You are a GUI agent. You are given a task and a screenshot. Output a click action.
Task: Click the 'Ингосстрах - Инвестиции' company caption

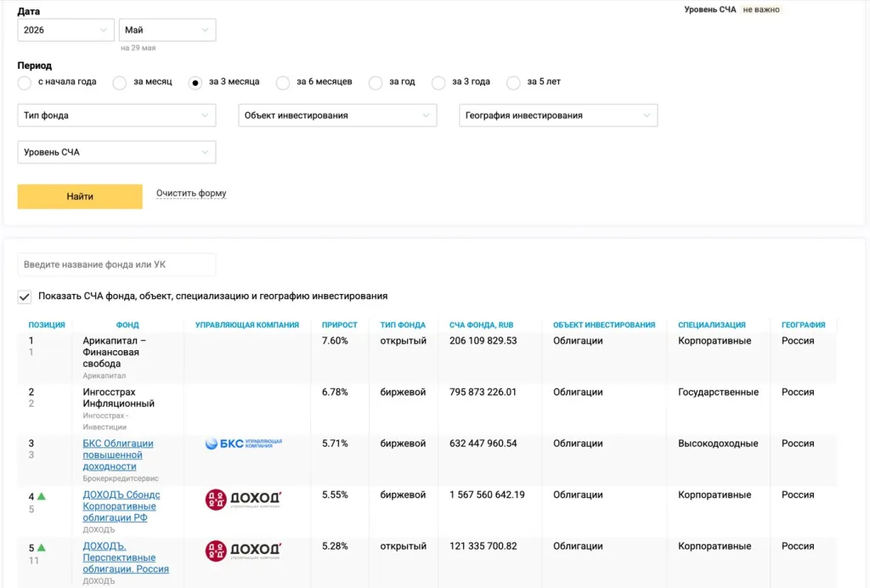[x=105, y=421]
